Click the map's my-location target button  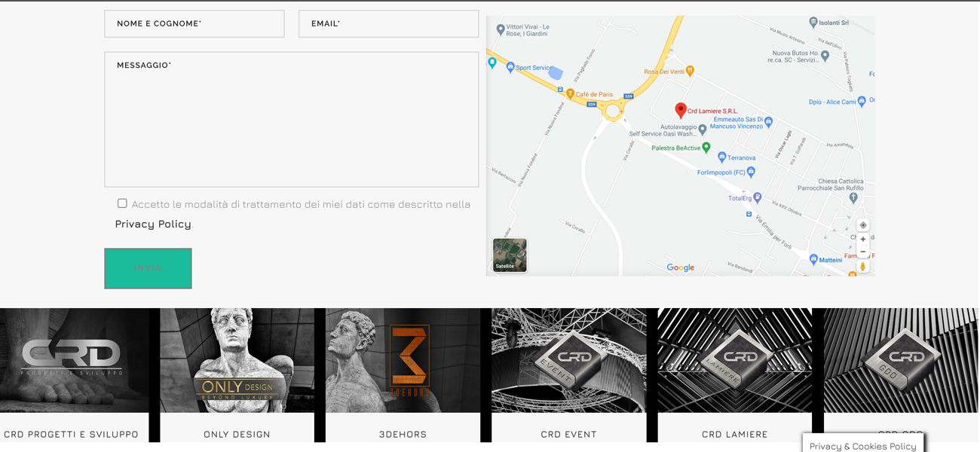tap(863, 225)
